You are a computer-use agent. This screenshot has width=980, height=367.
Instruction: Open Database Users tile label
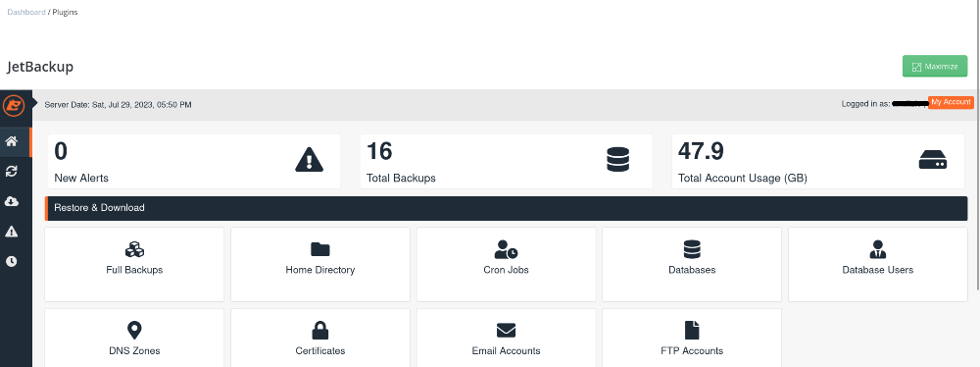(x=877, y=270)
